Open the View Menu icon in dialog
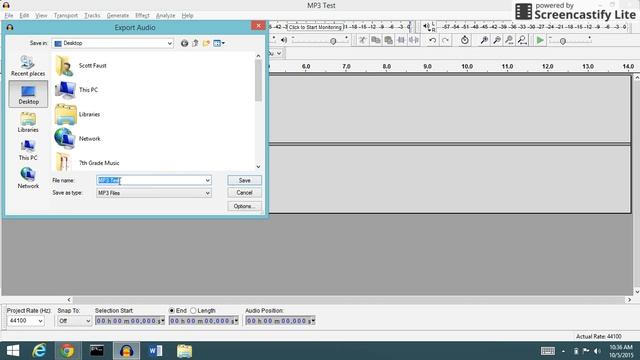The height and width of the screenshot is (360, 640). coord(219,43)
